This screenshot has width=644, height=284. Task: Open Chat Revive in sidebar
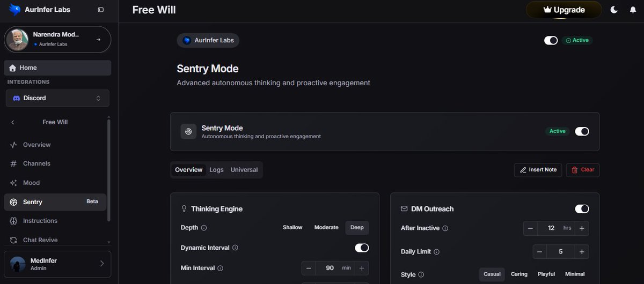55,240
